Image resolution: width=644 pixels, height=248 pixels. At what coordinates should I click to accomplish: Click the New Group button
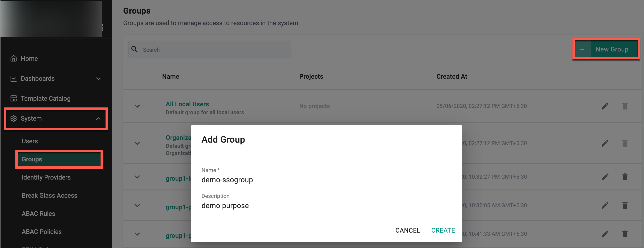[606, 49]
